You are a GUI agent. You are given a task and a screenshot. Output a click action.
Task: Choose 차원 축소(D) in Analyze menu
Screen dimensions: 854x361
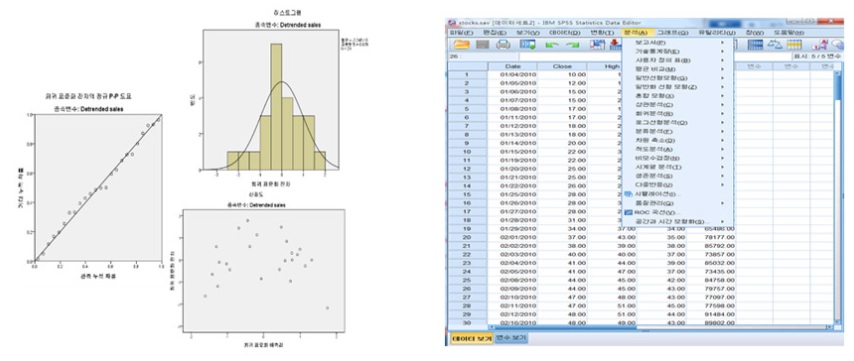pos(678,140)
